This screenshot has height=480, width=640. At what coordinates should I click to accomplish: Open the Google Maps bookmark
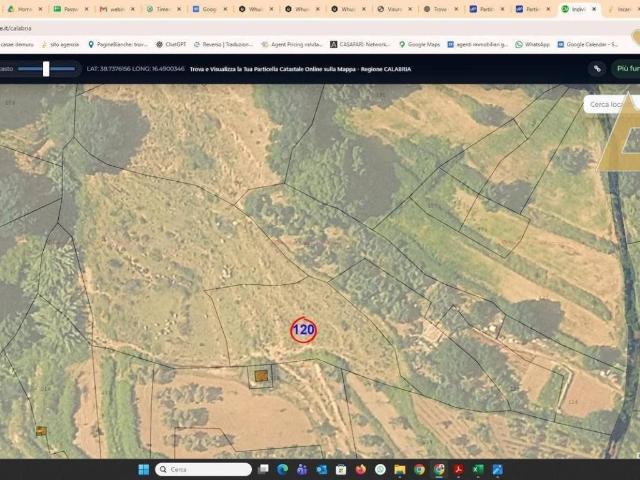coord(419,44)
